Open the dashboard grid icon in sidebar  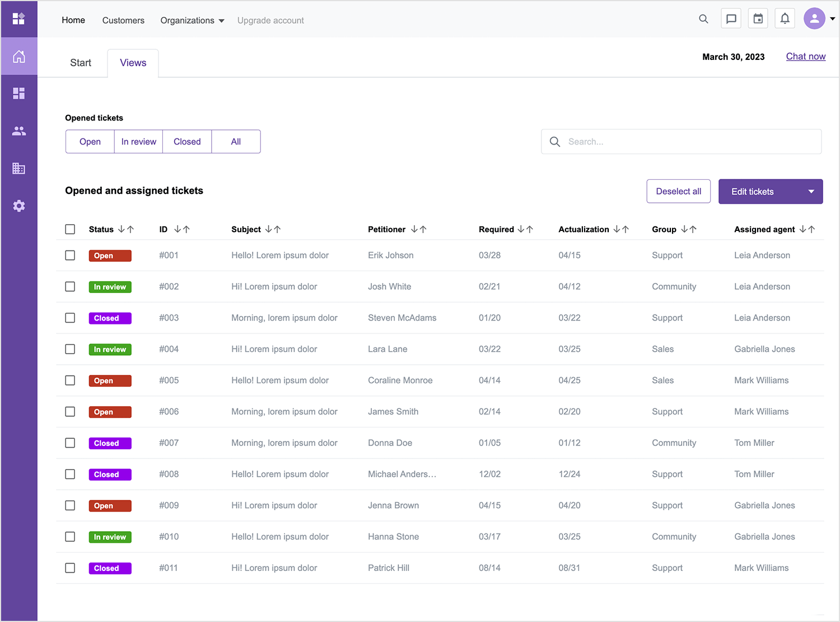(x=19, y=93)
